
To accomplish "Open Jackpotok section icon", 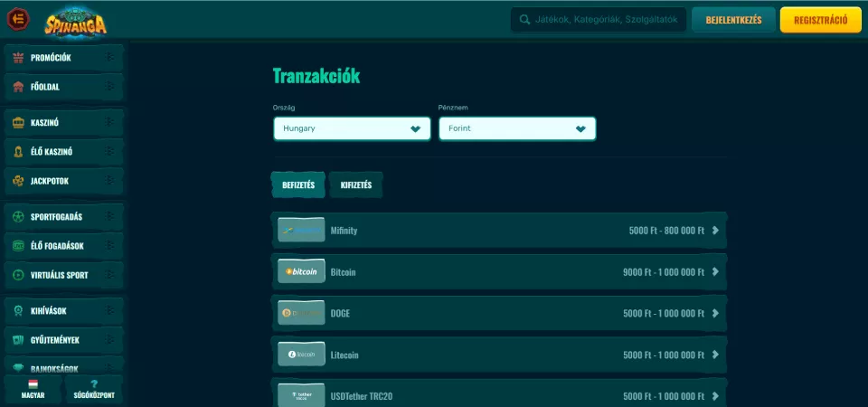I will (18, 181).
